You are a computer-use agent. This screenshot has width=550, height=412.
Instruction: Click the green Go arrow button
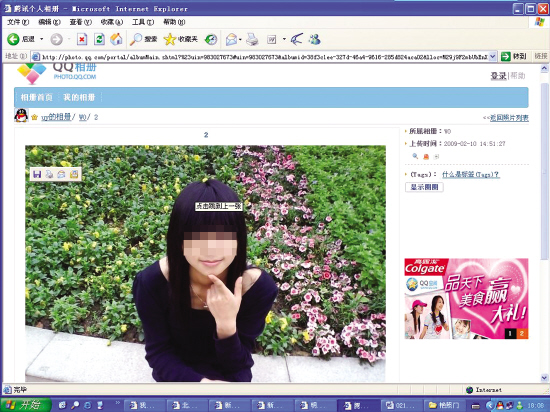[505, 56]
